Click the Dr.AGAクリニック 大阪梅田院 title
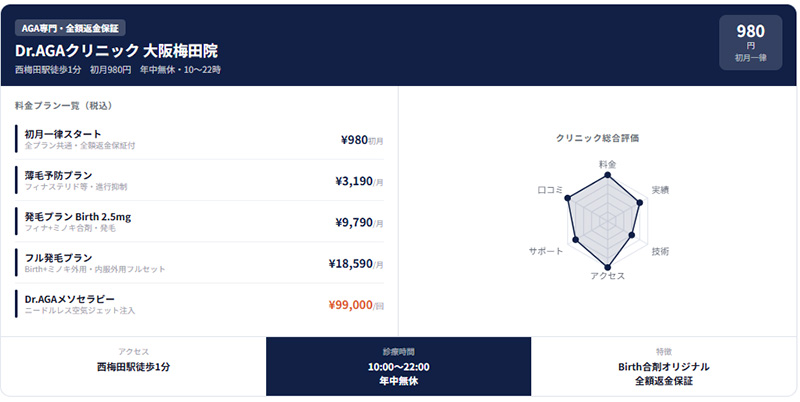The height and width of the screenshot is (402, 800). tap(116, 49)
